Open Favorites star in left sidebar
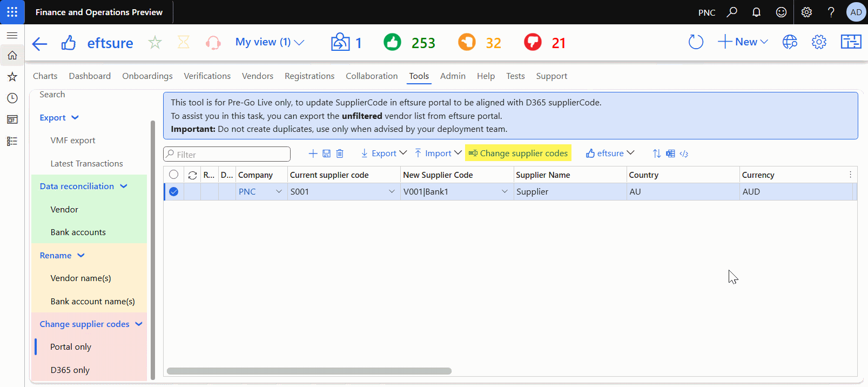Image resolution: width=868 pixels, height=387 pixels. 12,77
